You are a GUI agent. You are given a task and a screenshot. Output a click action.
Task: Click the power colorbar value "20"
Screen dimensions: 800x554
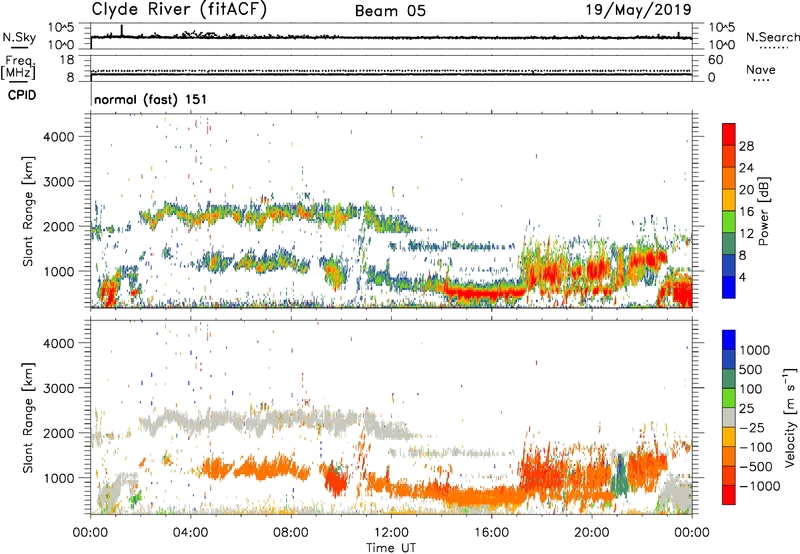click(x=746, y=190)
